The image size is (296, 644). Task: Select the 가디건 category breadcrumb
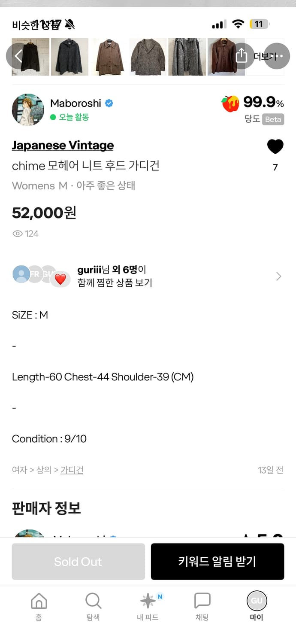point(72,470)
